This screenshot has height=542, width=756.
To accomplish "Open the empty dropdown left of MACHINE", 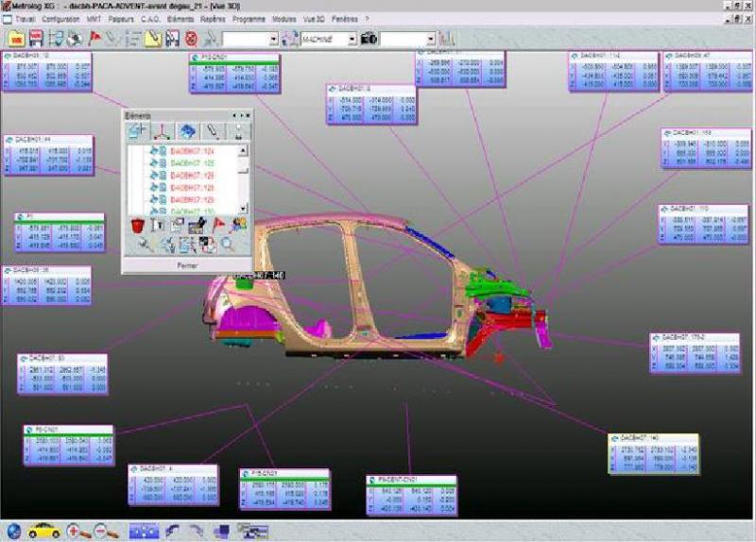I will click(x=274, y=39).
